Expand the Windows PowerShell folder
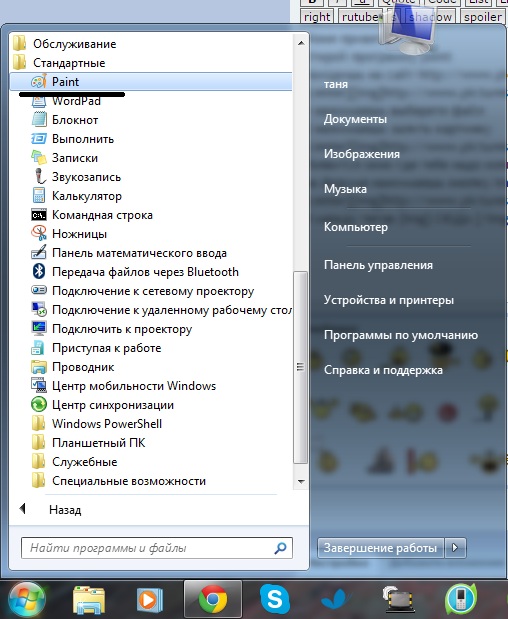Image resolution: width=508 pixels, height=619 pixels. click(97, 424)
